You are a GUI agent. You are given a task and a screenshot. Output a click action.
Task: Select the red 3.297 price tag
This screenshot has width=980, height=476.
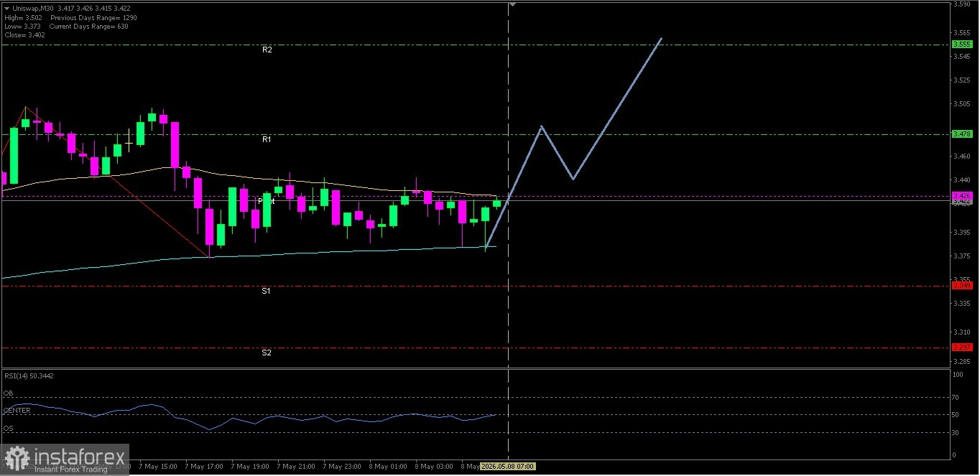tap(962, 347)
